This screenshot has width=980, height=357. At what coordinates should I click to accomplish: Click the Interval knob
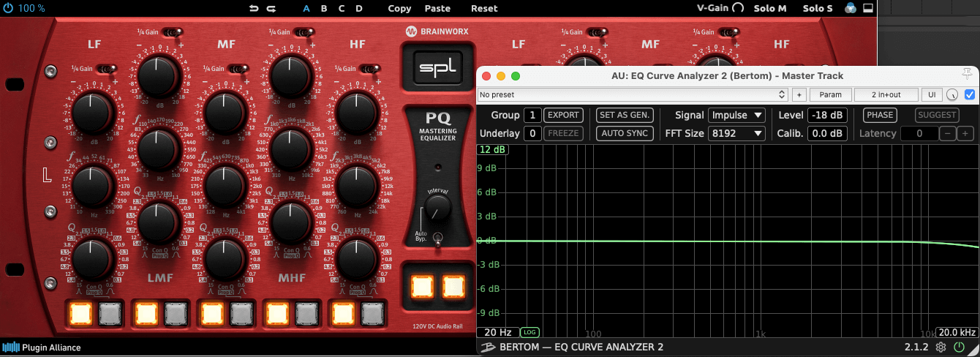coord(437,211)
